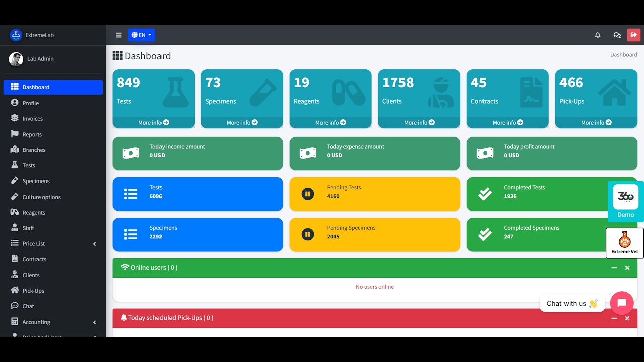
Task: Click the money icon for Today profit amount
Action: pos(485,153)
